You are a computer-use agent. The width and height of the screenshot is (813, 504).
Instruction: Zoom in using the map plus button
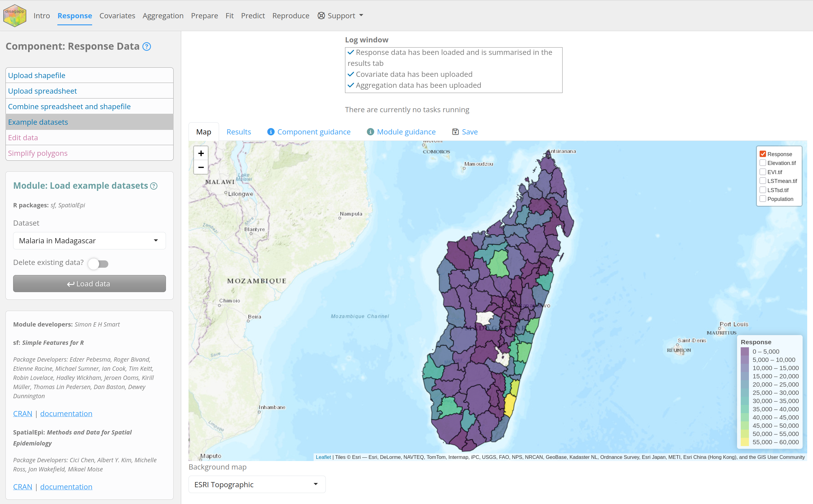pyautogui.click(x=201, y=153)
